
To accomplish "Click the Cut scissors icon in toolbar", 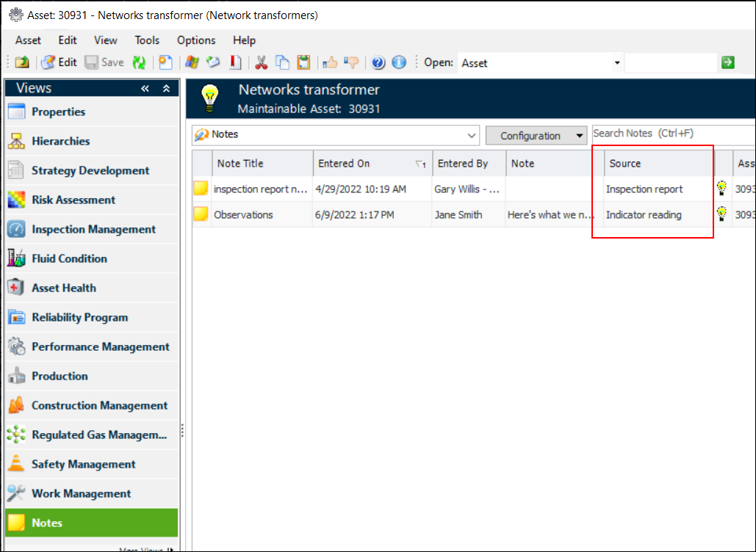I will 261,62.
